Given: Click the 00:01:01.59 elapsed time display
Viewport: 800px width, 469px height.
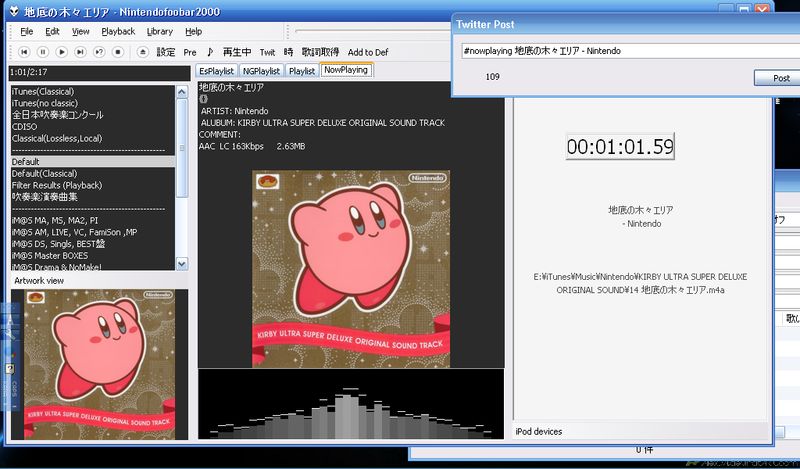Looking at the screenshot, I should (x=620, y=146).
